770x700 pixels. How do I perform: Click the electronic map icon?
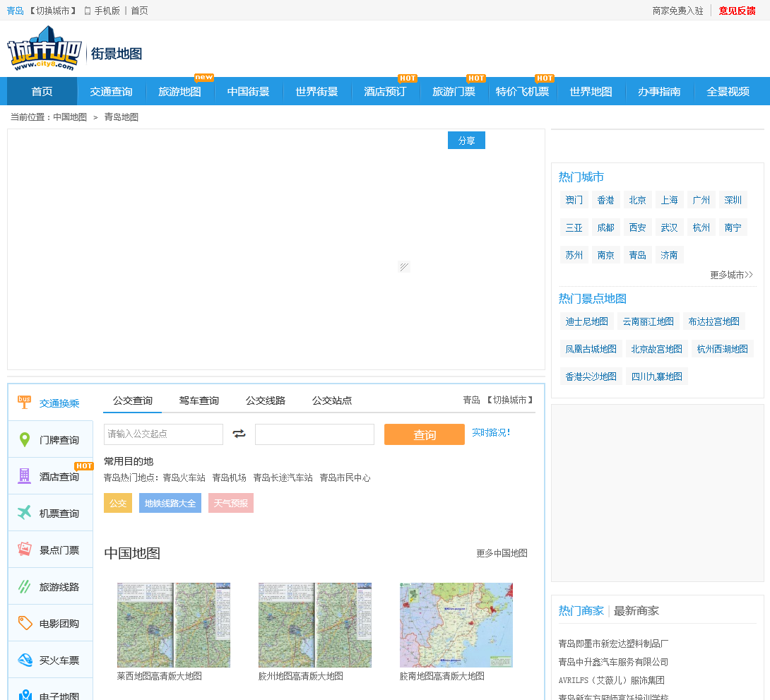point(25,694)
